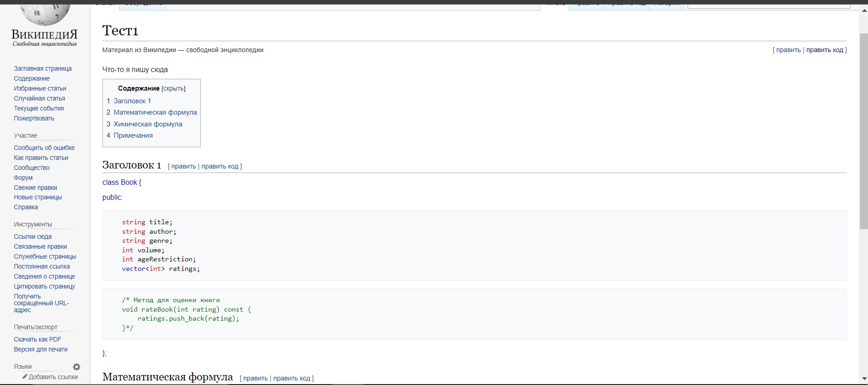Go to Избранные статьи

click(x=40, y=88)
